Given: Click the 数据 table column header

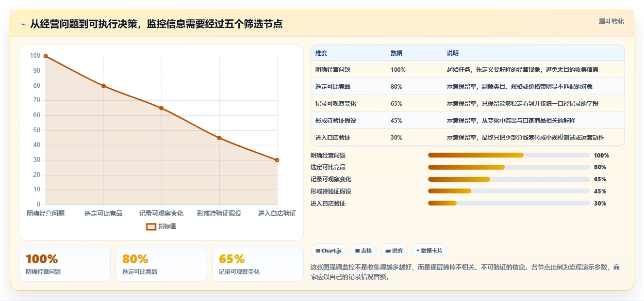Looking at the screenshot, I should (x=396, y=53).
